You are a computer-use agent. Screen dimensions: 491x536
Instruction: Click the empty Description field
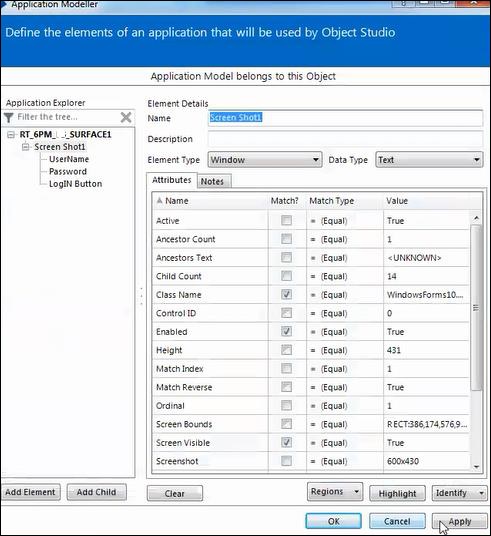point(345,139)
